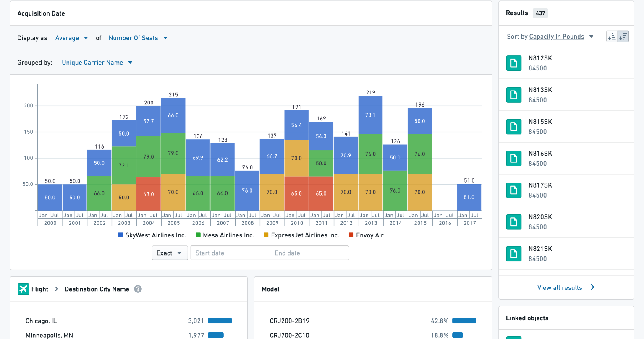
Task: Click the N820SK document icon
Action: [x=513, y=222]
